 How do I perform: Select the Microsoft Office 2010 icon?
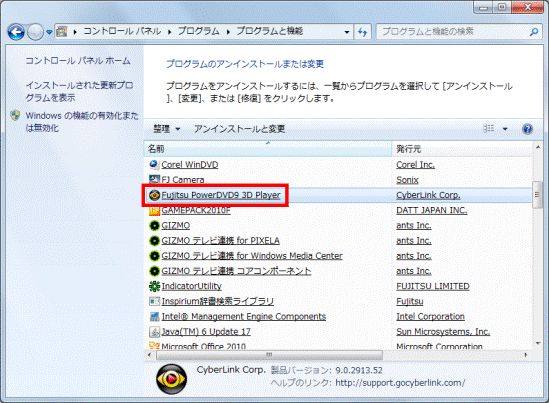(154, 346)
